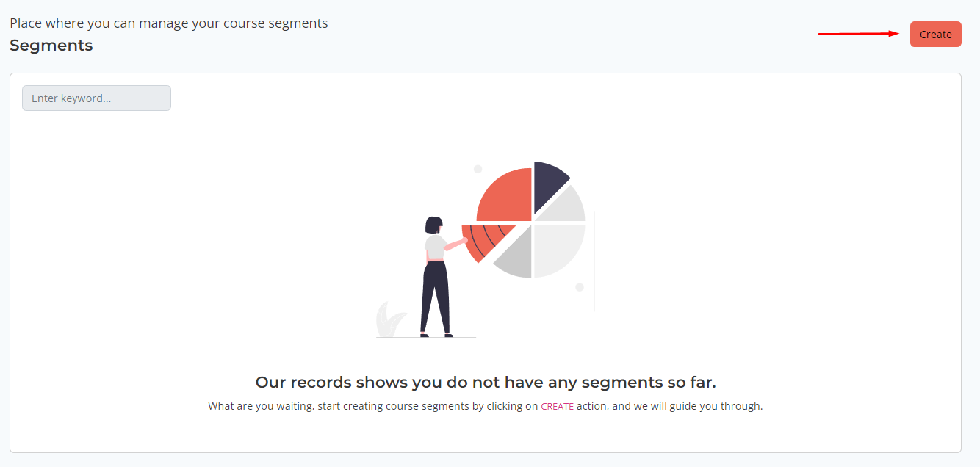Click the red arrow pointing to Create
The width and height of the screenshot is (980, 467).
coord(860,32)
